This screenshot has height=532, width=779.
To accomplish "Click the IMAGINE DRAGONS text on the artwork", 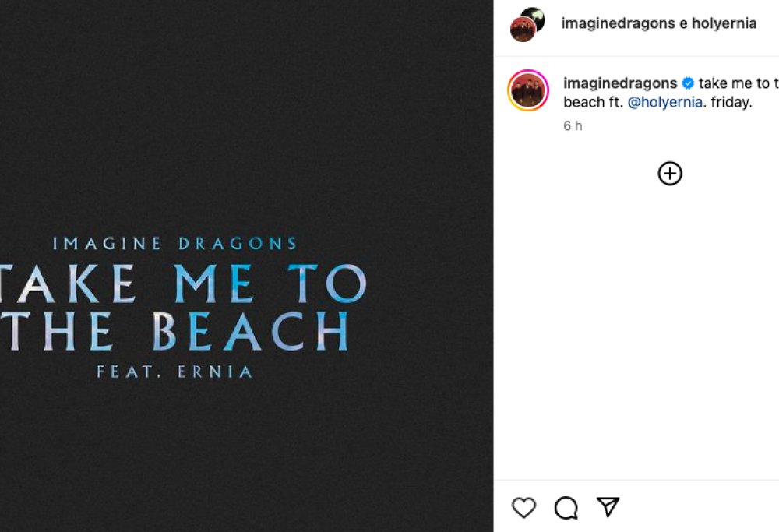I will [x=174, y=242].
